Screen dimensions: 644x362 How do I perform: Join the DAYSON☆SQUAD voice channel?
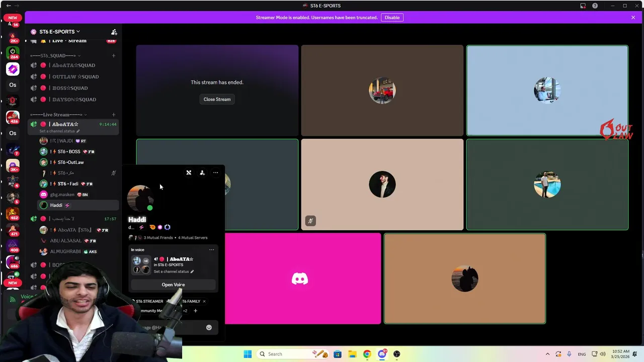coord(73,100)
